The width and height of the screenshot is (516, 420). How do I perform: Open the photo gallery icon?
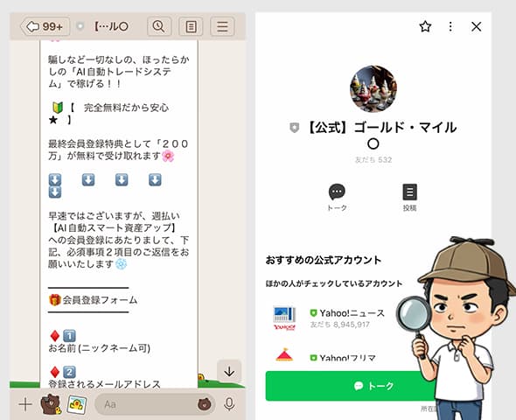77,404
